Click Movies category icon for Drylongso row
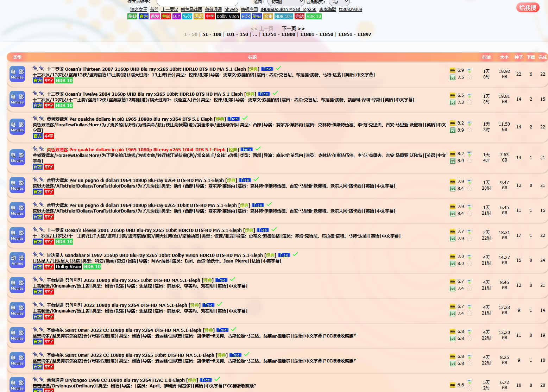 (x=17, y=385)
